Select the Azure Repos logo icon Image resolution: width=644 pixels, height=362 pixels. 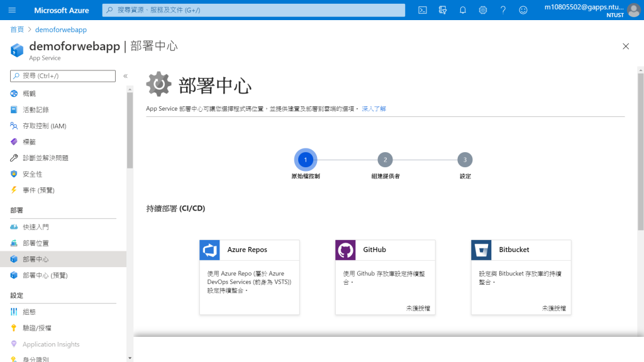209,250
